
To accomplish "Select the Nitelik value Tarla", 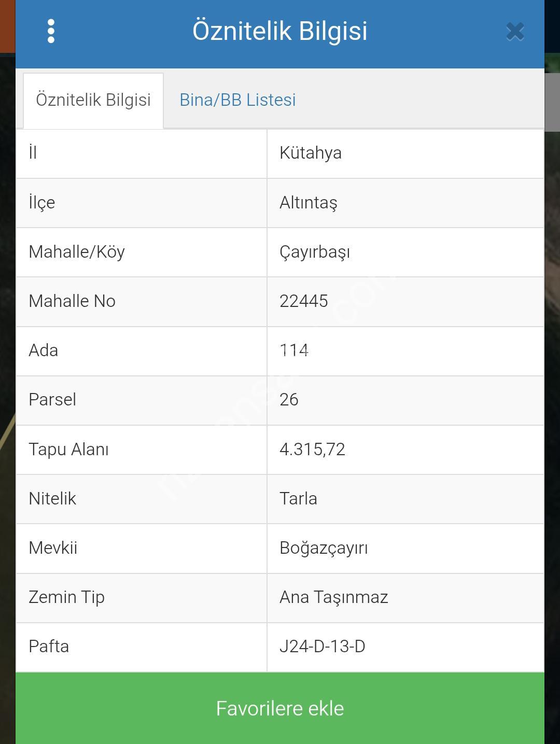I will tap(298, 499).
